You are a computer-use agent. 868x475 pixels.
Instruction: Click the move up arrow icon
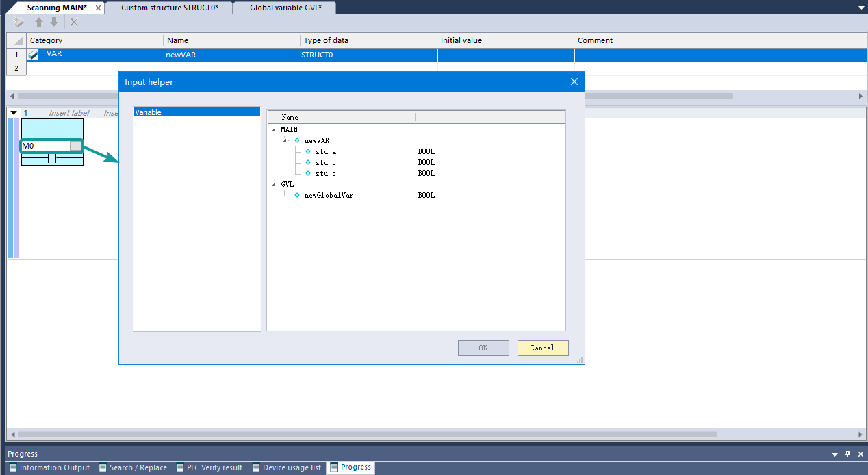(x=40, y=22)
